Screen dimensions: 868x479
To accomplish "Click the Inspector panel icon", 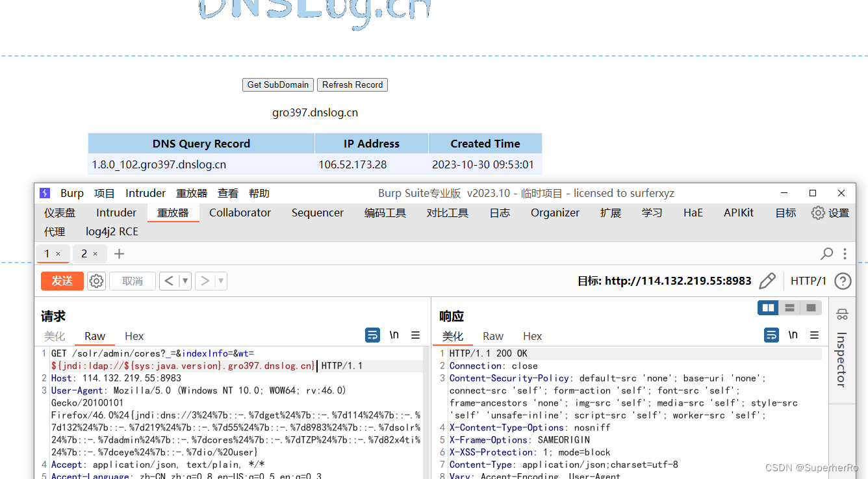I will [x=843, y=315].
